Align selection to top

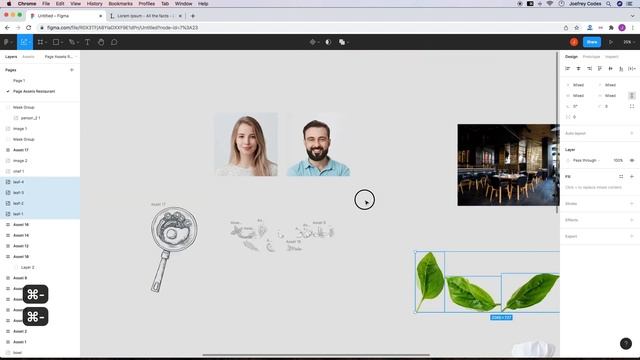tap(600, 69)
